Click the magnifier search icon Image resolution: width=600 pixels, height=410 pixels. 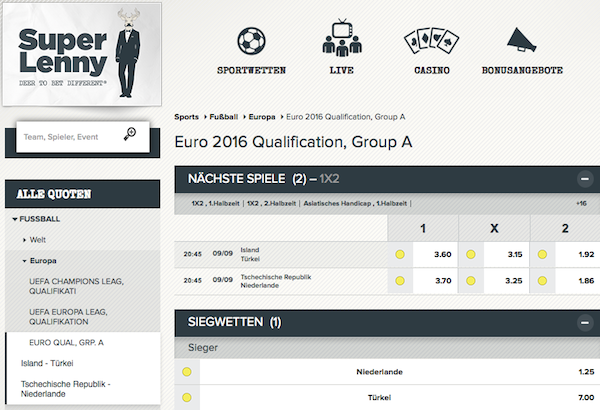pyautogui.click(x=130, y=134)
